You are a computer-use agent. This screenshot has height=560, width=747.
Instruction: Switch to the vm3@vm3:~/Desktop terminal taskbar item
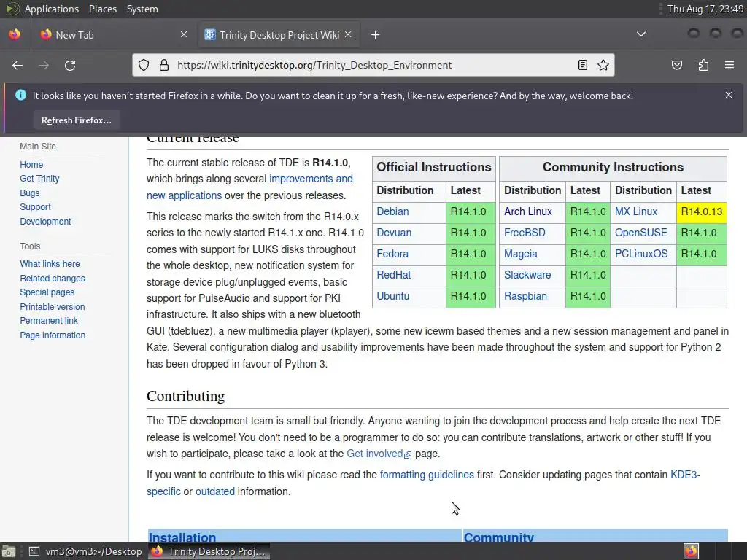[86, 551]
